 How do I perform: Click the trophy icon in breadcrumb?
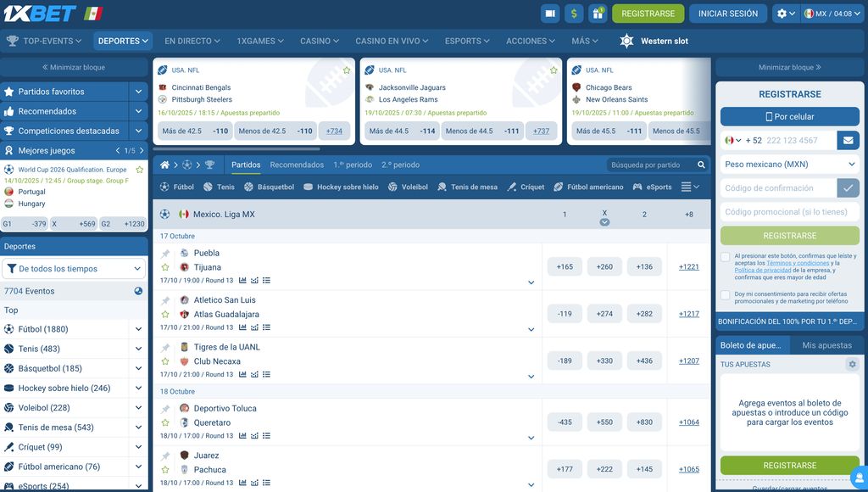point(209,165)
